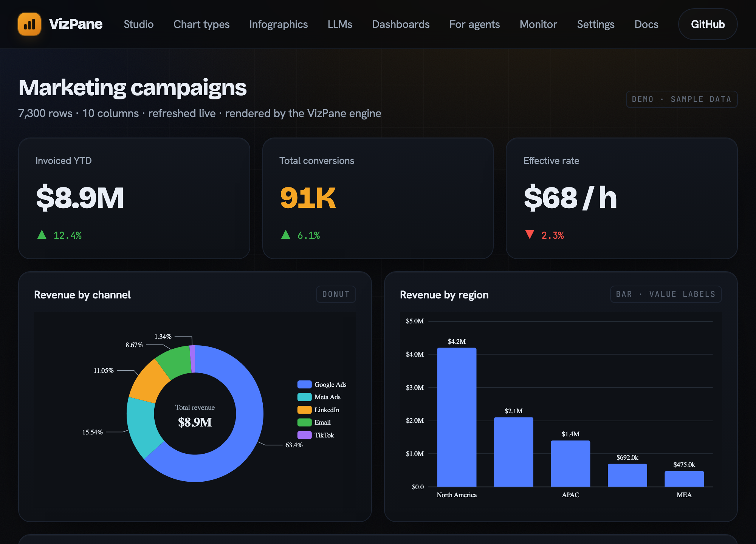This screenshot has width=756, height=544.
Task: Click the $692.0k revenue bar
Action: [627, 475]
